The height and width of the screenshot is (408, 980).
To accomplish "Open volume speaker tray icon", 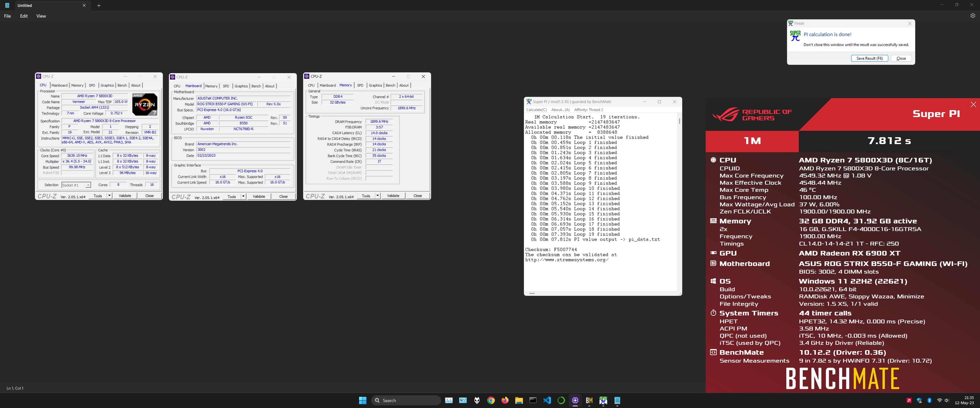I will 947,400.
